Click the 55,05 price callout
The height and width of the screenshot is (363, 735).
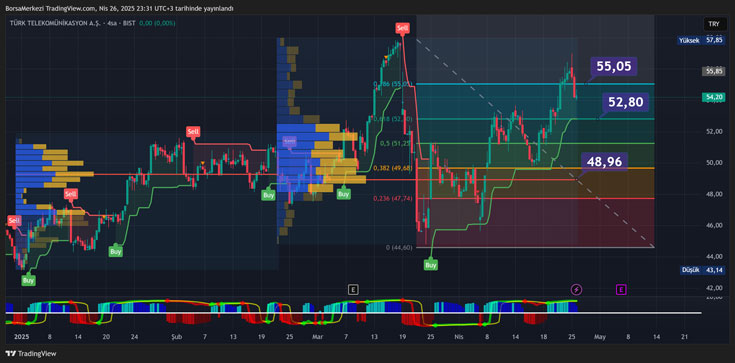(614, 67)
